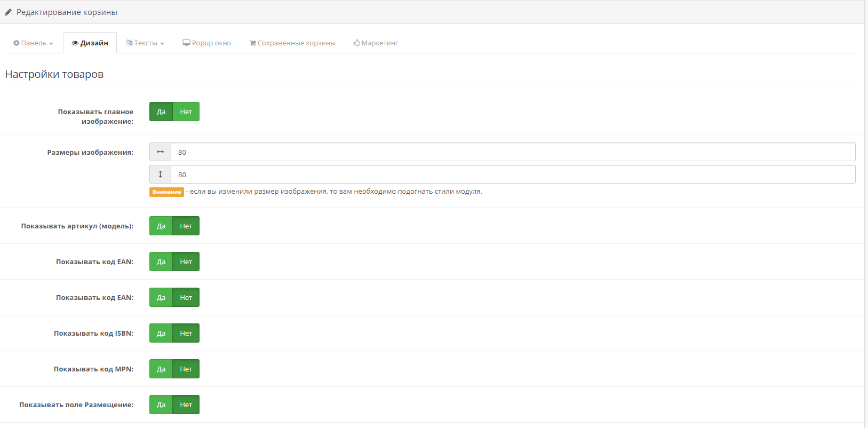Enable Да for Показывать поле Размещение
This screenshot has width=868, height=428.
coord(161,405)
